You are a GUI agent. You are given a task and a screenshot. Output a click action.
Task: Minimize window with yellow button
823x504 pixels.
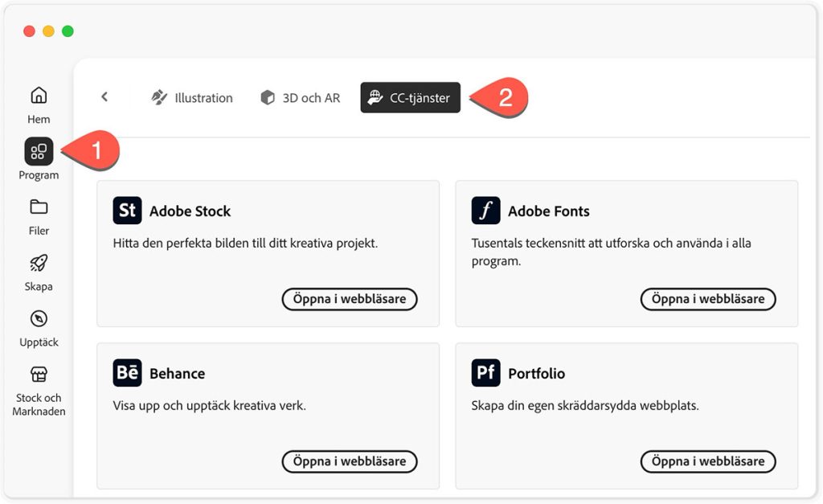click(48, 31)
